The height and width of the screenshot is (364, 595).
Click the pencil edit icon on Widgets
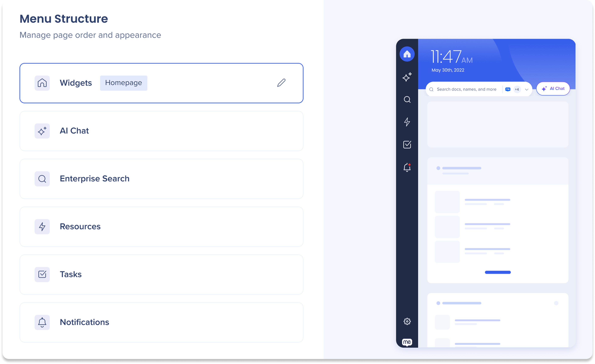(x=281, y=83)
